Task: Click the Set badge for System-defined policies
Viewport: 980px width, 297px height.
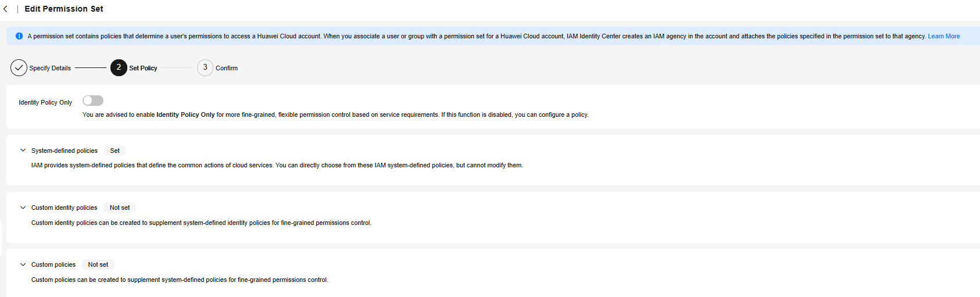Action: pyautogui.click(x=115, y=151)
